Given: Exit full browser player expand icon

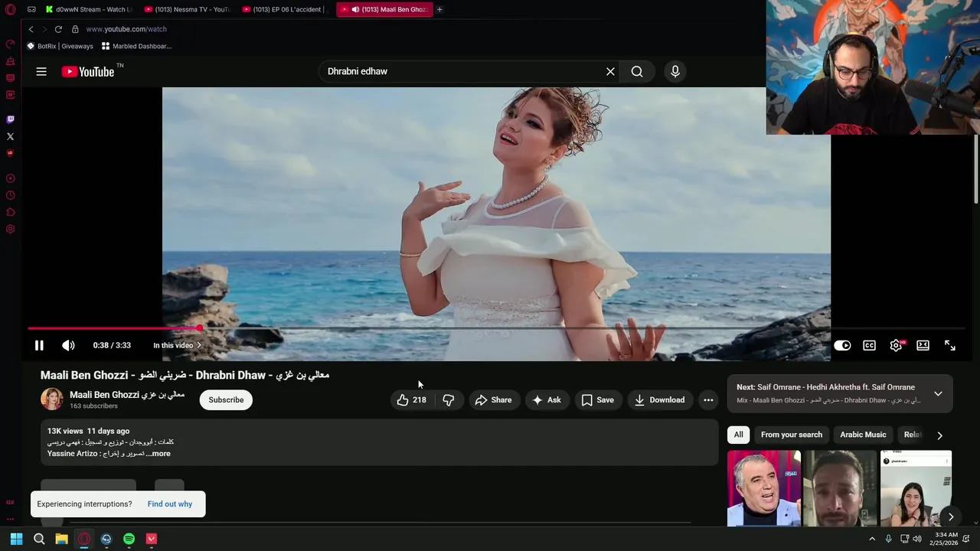Looking at the screenshot, I should pos(949,345).
